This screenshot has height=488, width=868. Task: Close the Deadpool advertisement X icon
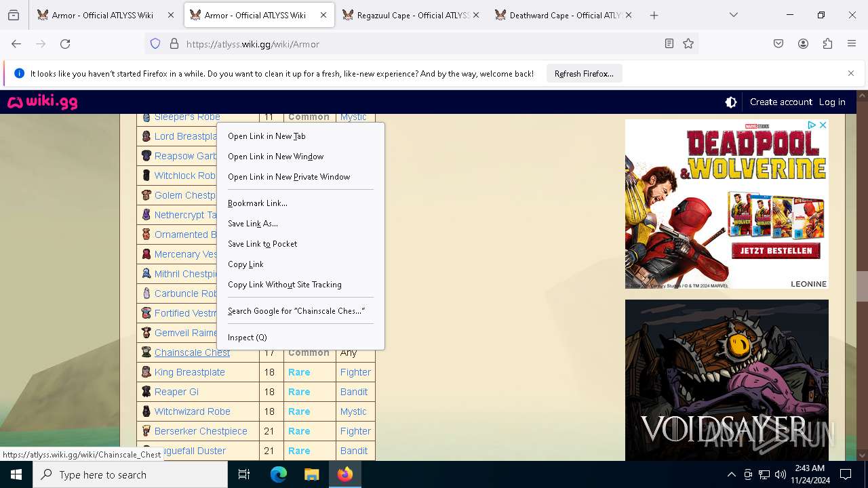823,125
